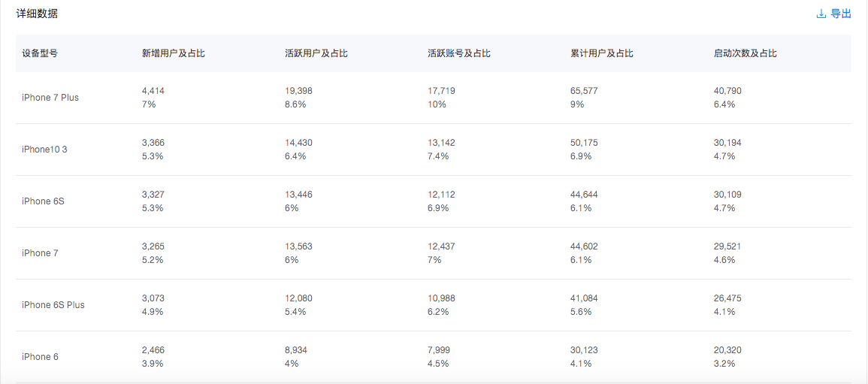Click the 6.4% launch count percentage
The height and width of the screenshot is (384, 868).
724,104
